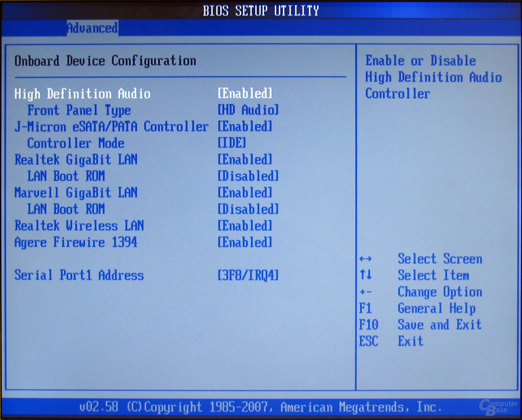Click the F10 key hint

point(368,325)
